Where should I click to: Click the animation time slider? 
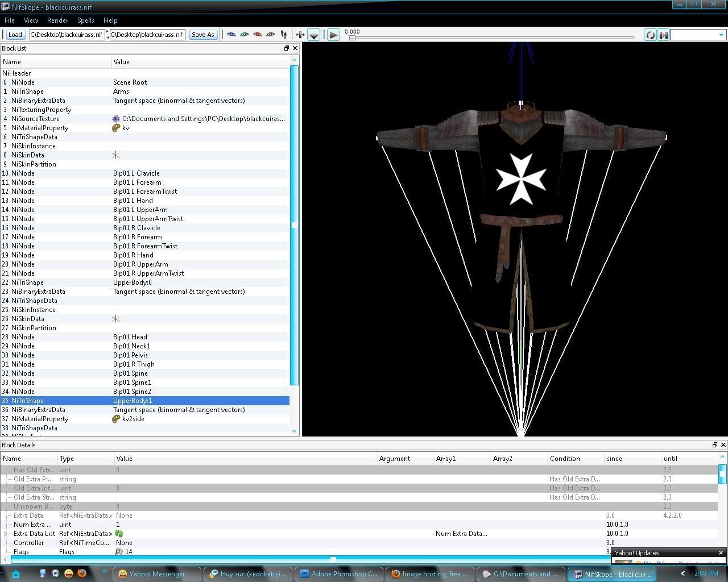coord(493,38)
